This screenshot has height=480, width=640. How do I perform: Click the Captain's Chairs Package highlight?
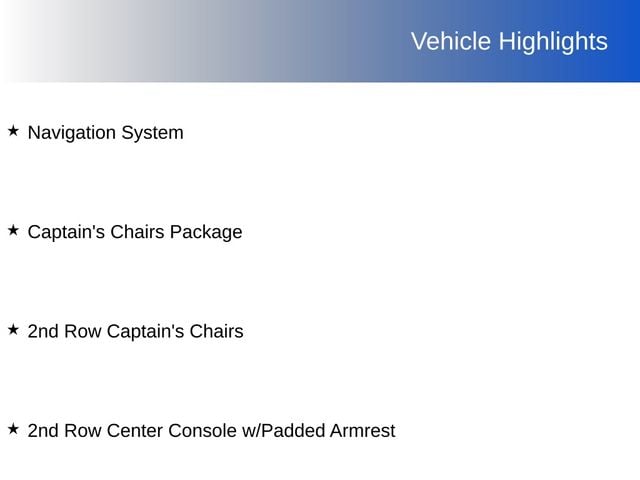pos(135,232)
